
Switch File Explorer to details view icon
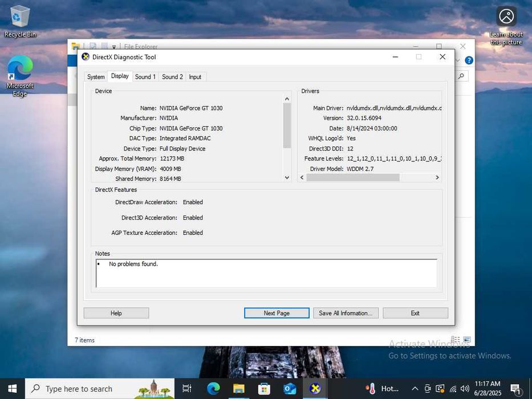(x=456, y=339)
